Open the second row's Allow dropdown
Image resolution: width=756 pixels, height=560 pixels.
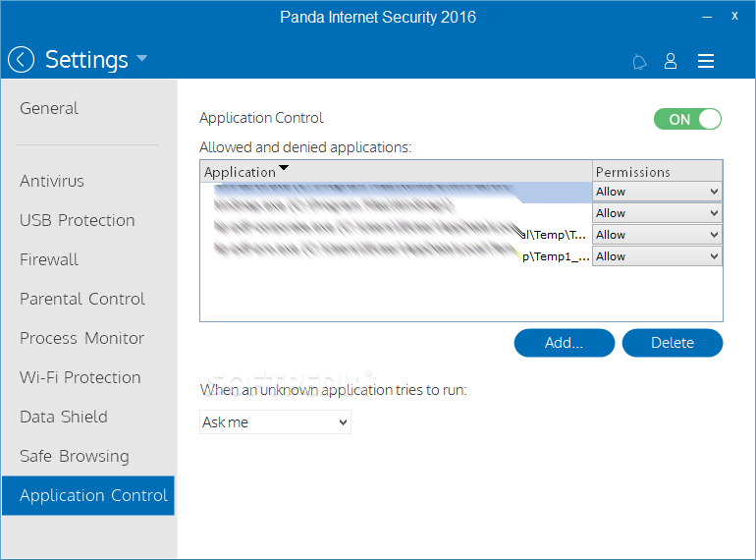[x=657, y=213]
